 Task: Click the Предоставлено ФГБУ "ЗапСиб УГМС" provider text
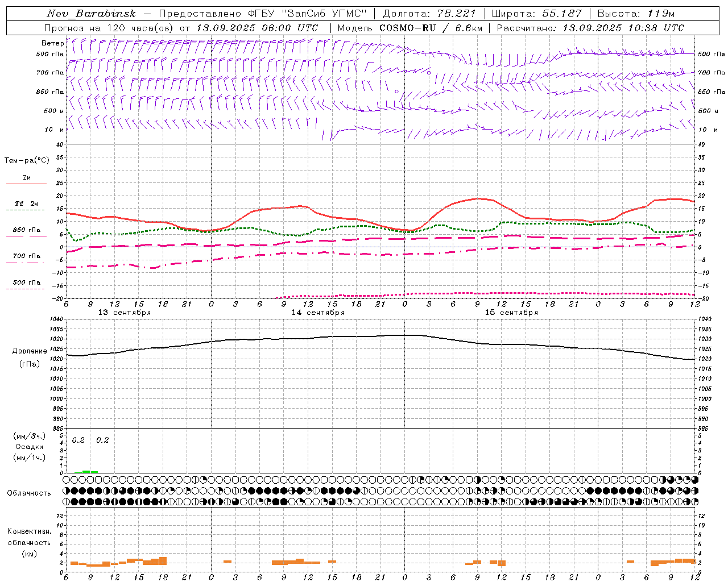263,14
